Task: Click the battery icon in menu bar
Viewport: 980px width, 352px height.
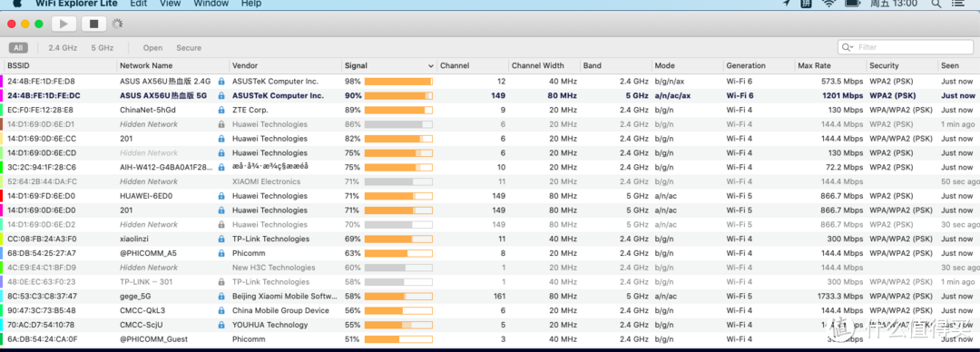Action: pos(852,3)
